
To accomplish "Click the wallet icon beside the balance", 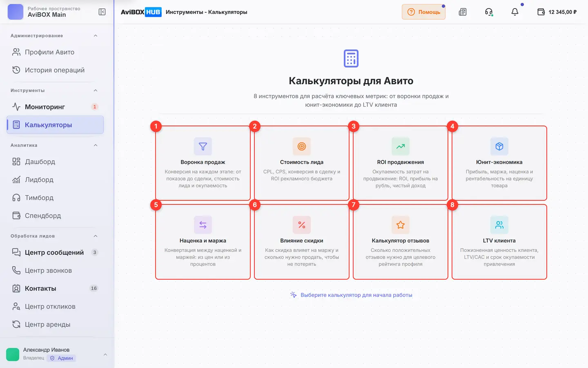I will point(541,12).
